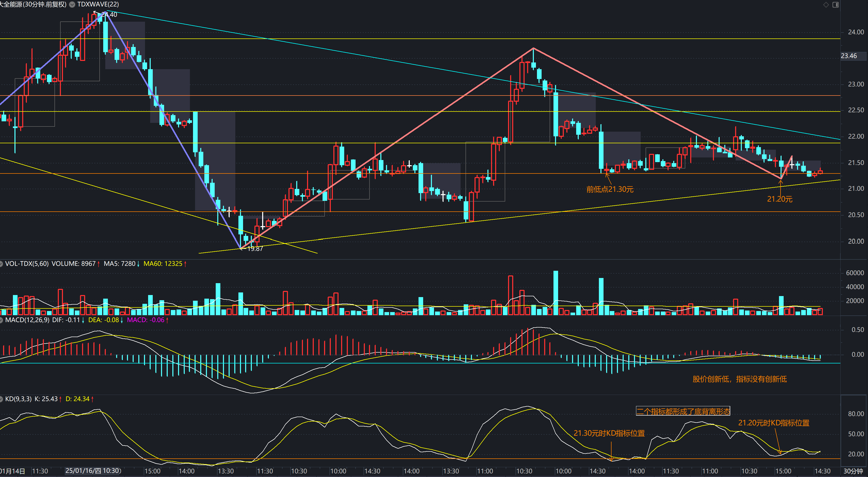Click the 30分钟 period label bottom right
The image size is (868, 477).
click(x=853, y=471)
